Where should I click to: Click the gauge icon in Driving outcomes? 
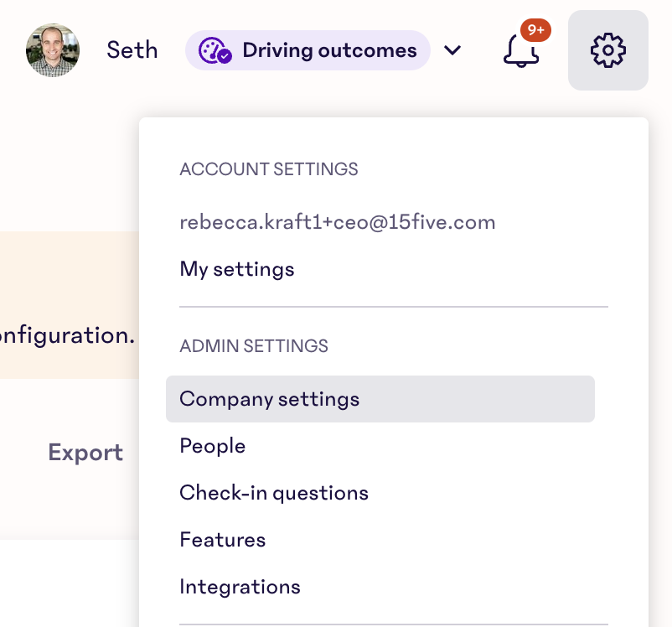[215, 51]
